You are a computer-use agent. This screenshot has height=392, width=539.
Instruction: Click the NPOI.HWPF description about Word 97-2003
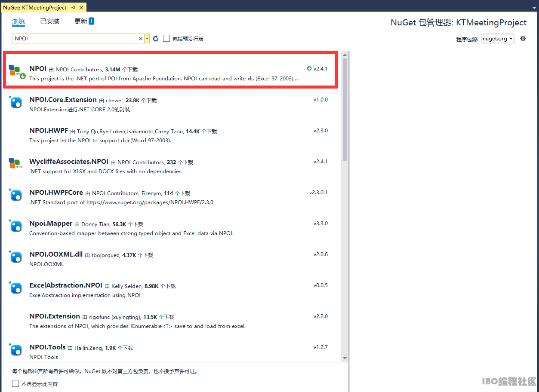[100, 141]
